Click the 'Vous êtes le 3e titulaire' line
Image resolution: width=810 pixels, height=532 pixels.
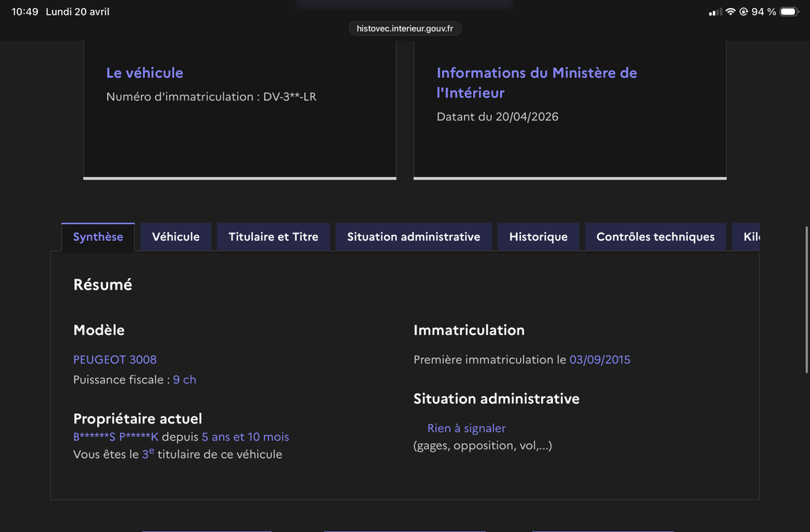[x=178, y=454]
